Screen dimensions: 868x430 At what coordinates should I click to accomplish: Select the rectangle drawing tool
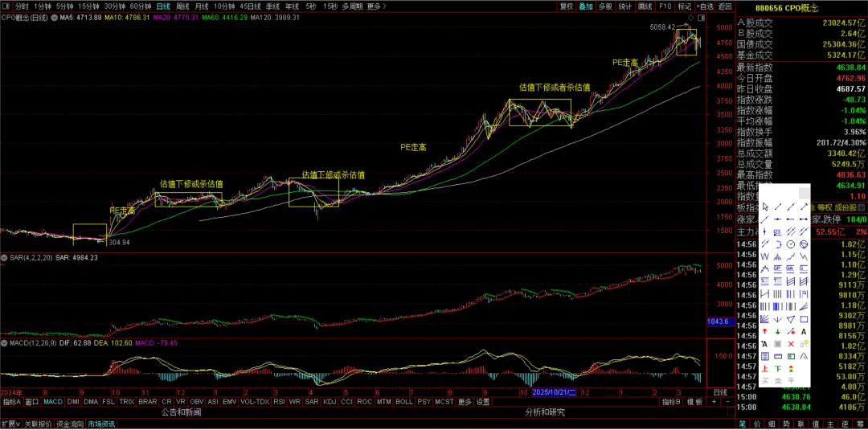pos(804,319)
